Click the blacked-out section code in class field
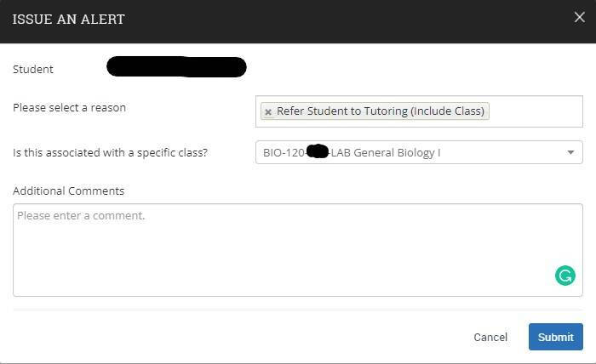The width and height of the screenshot is (596, 364). [318, 153]
